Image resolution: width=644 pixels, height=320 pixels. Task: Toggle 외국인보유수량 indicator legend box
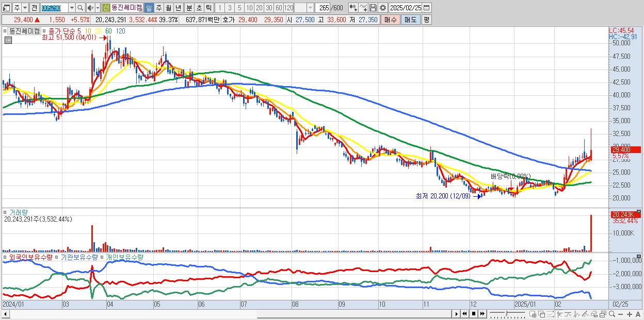click(x=6, y=257)
